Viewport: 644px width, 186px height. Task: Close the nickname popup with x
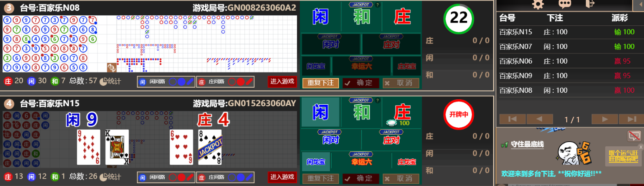(x=641, y=147)
